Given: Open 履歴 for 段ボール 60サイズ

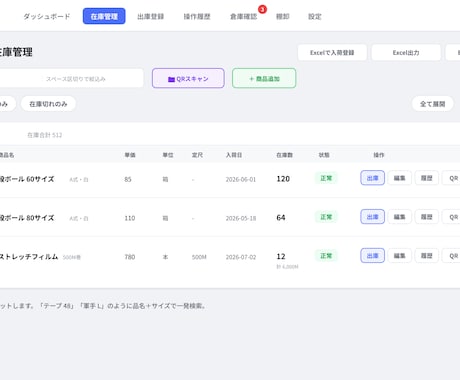Looking at the screenshot, I should click(427, 178).
